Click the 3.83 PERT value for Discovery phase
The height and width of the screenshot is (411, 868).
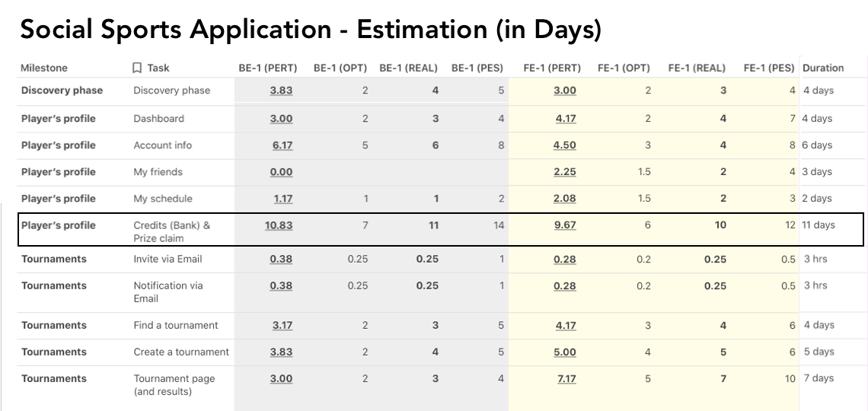(281, 91)
